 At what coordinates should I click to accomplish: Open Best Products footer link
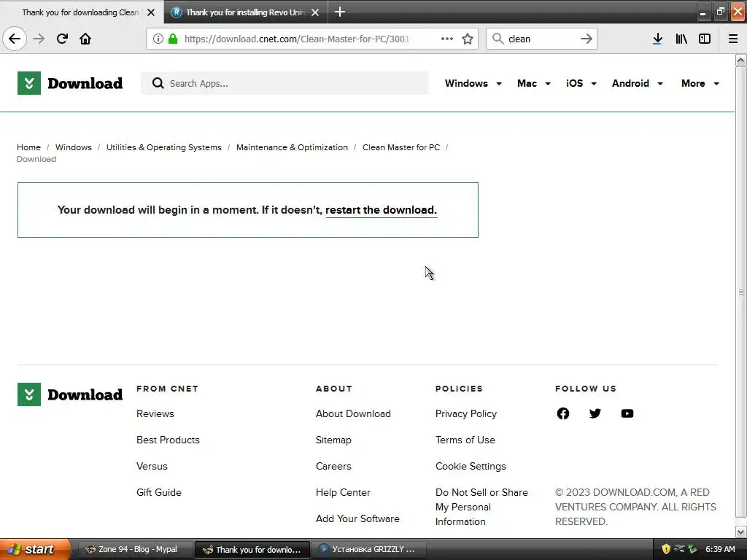168,440
